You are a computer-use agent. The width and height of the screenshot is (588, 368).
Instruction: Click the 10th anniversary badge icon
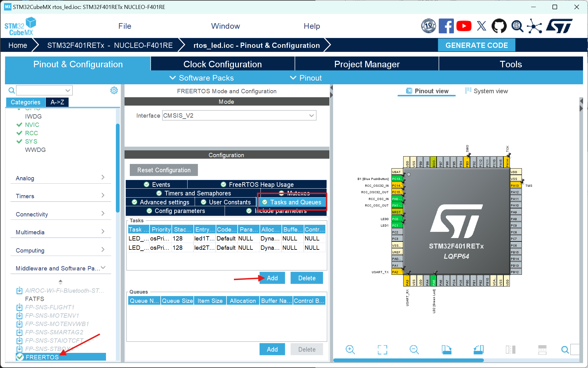pyautogui.click(x=429, y=26)
